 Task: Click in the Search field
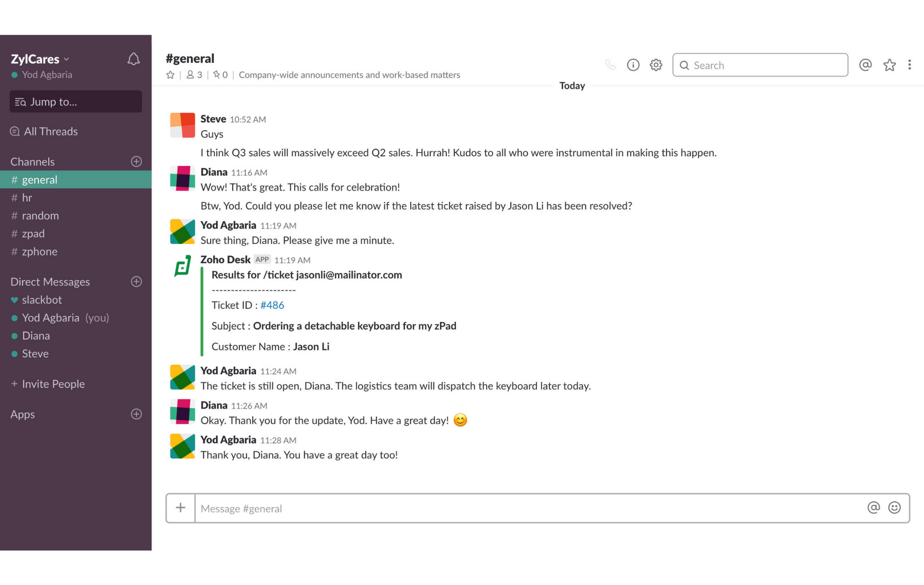tap(760, 65)
